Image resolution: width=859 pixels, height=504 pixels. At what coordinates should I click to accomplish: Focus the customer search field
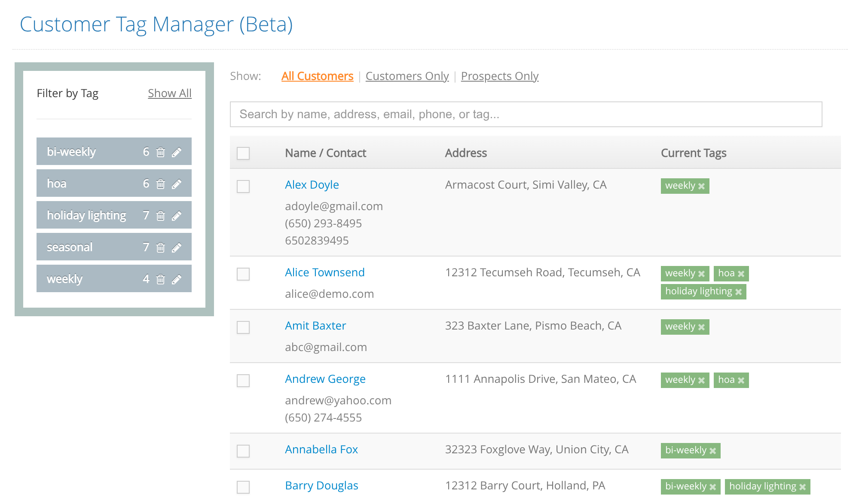click(526, 114)
